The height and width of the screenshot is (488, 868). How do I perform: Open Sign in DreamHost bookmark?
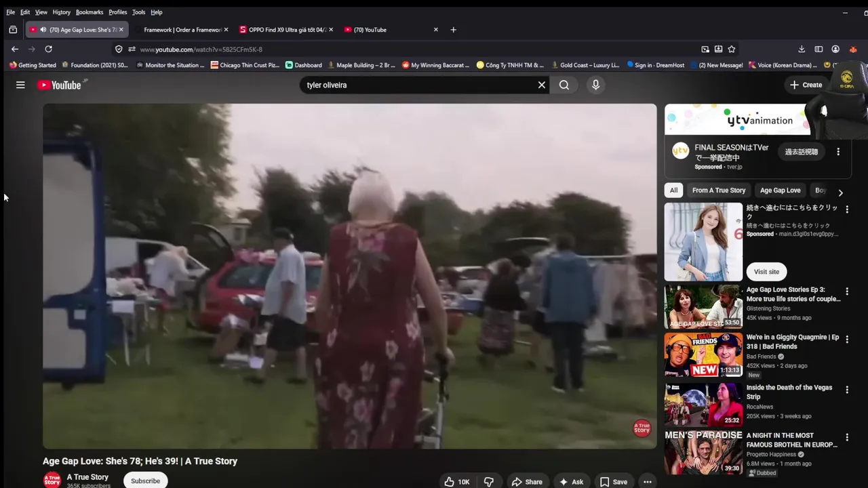click(655, 65)
